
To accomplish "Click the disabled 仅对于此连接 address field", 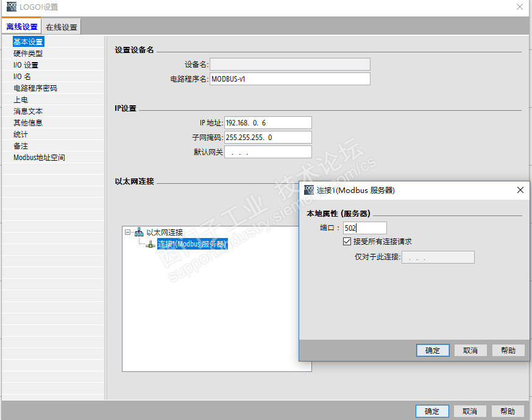I will [x=438, y=257].
